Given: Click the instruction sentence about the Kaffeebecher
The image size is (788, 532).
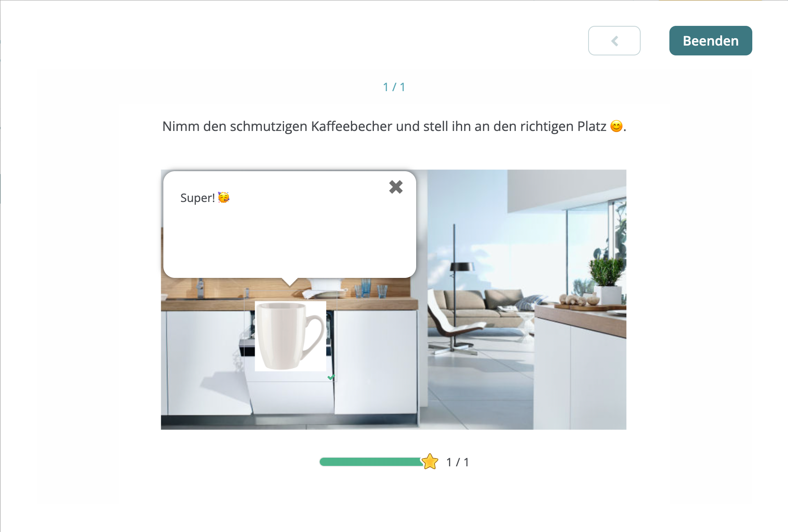Looking at the screenshot, I should (x=394, y=126).
